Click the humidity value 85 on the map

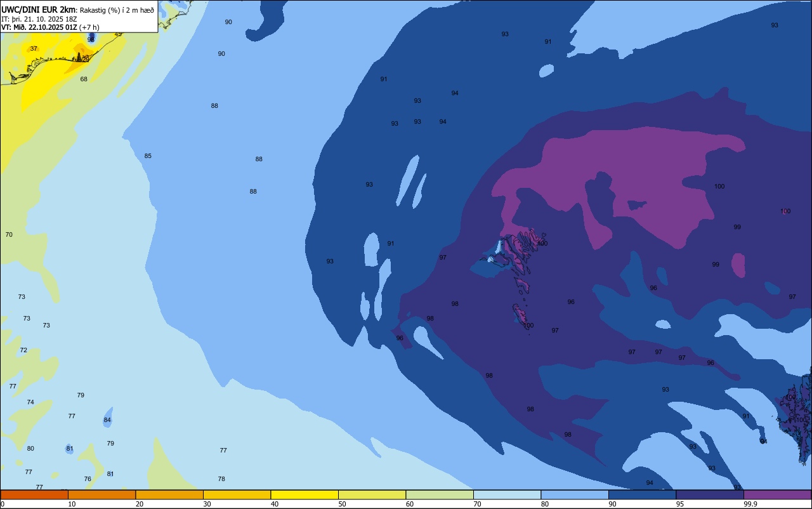[x=148, y=155]
